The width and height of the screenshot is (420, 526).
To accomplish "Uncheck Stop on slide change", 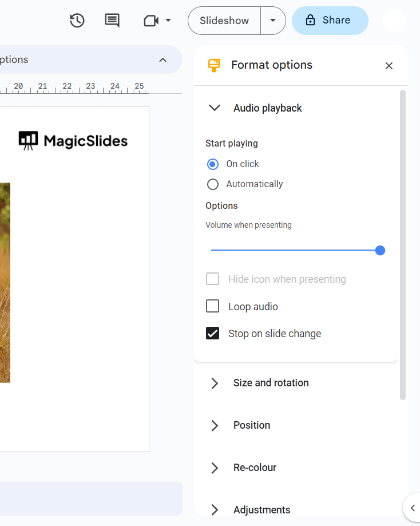I will click(213, 334).
